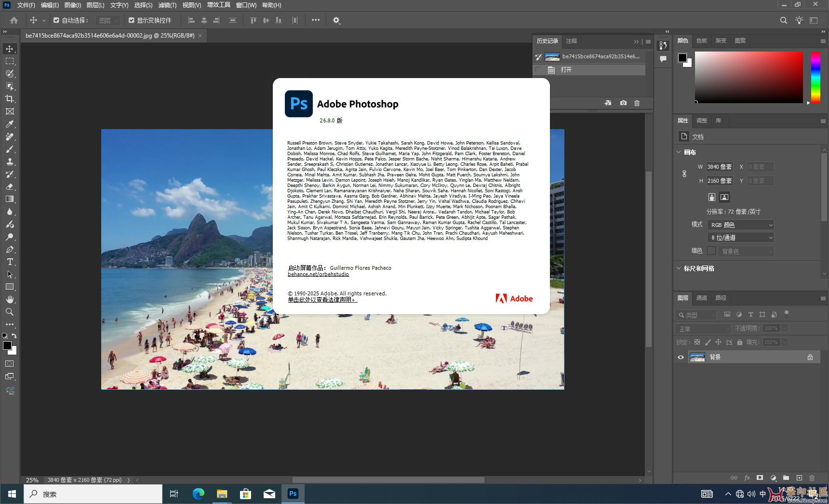Select the Brush tool
Viewport: 829px width, 504px height.
(x=10, y=149)
